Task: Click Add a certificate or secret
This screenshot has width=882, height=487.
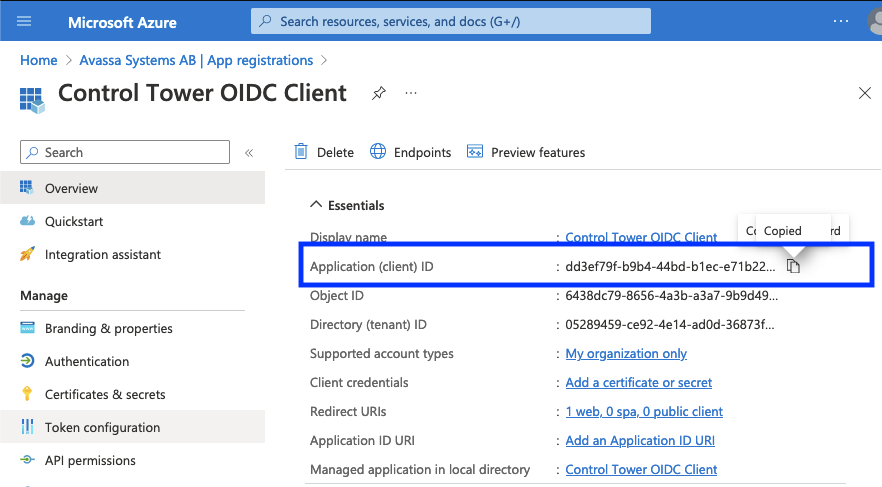Action: click(x=638, y=382)
